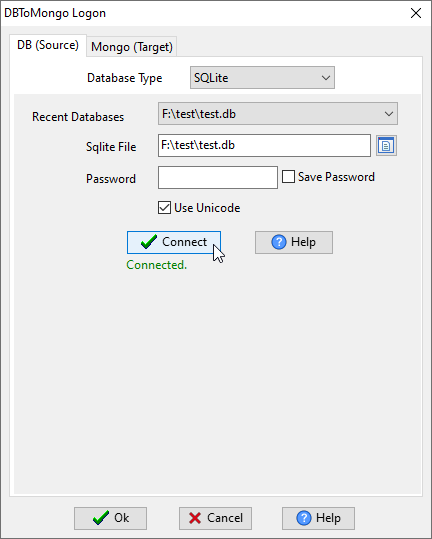Click the bottom Help question mark icon
432x539 pixels.
click(x=304, y=518)
